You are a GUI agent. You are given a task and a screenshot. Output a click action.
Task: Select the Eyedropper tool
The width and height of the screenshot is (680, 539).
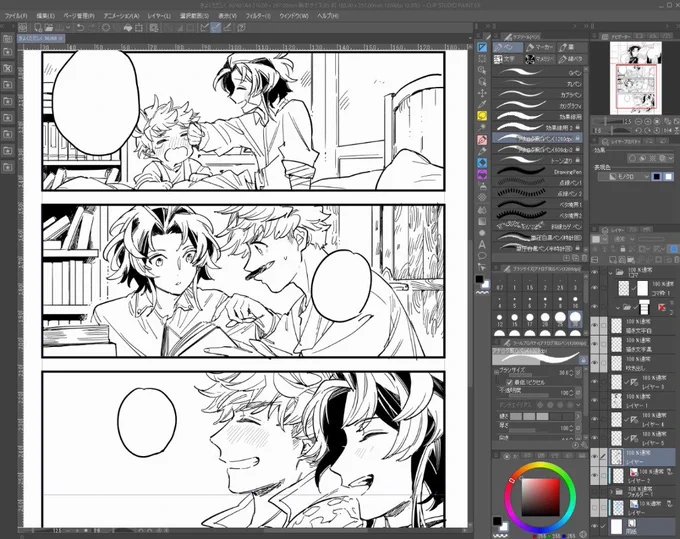482,105
